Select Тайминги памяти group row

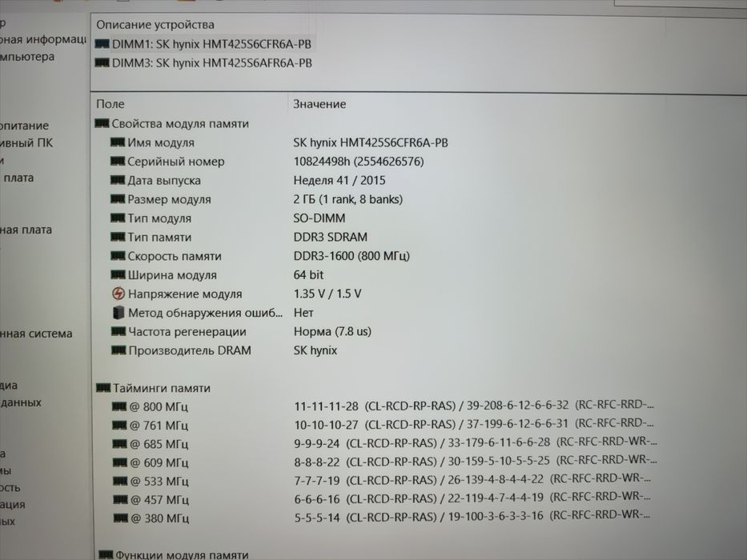click(x=154, y=388)
